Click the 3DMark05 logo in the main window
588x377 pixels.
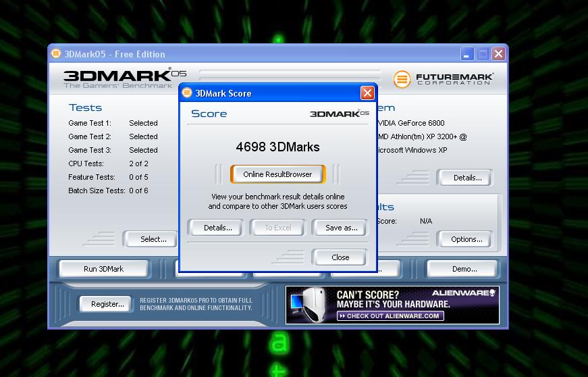[x=124, y=79]
